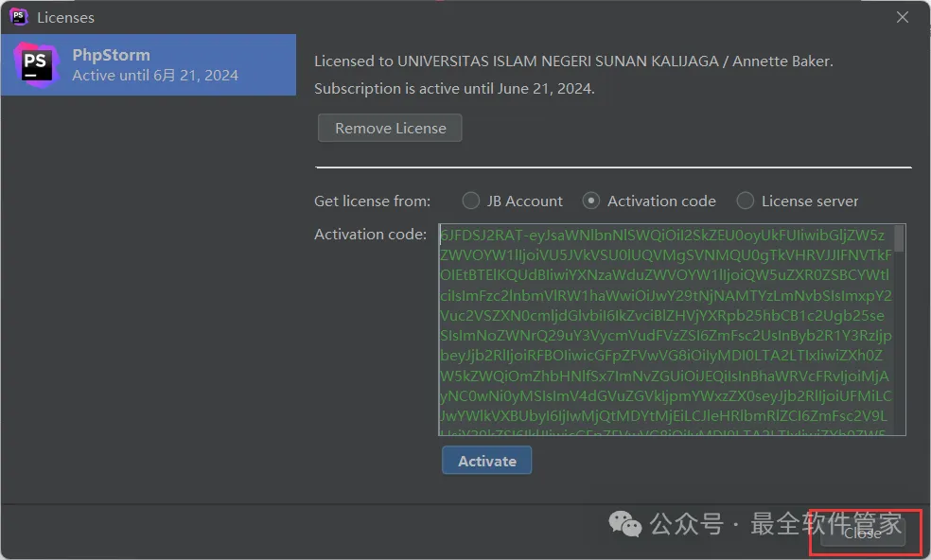Image resolution: width=931 pixels, height=560 pixels.
Task: Click the 'Active until 6月 21, 2024' label
Action: pos(155,76)
